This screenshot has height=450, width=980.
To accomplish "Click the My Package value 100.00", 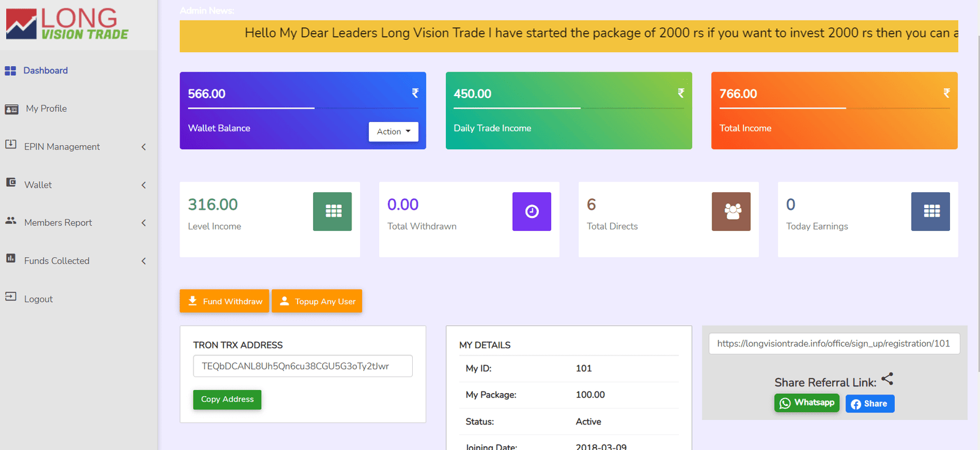I will [x=590, y=395].
